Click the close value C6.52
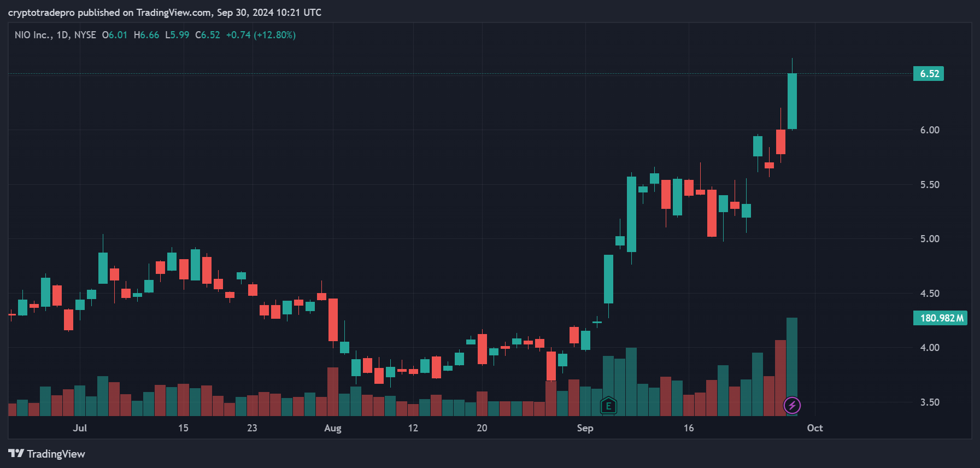The height and width of the screenshot is (468, 980). [208, 35]
